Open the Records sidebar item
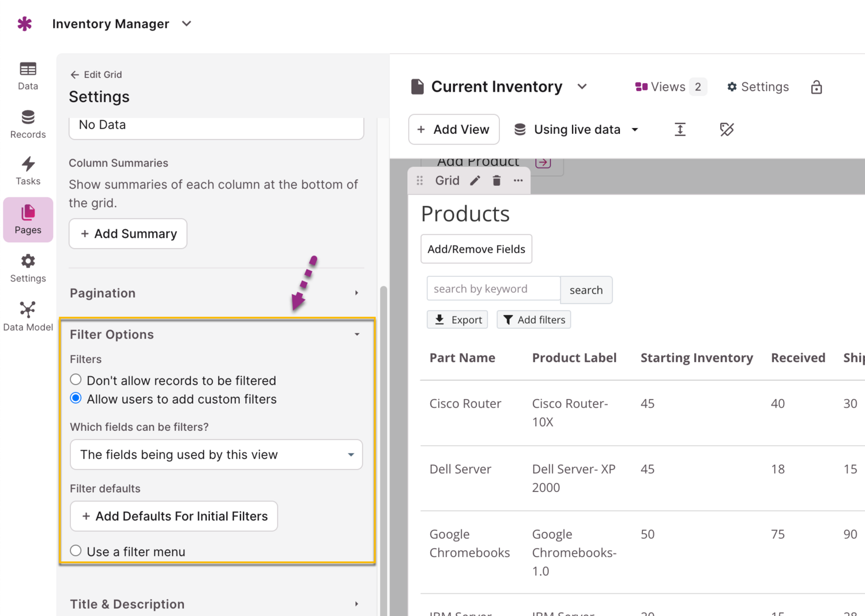The height and width of the screenshot is (616, 865). [28, 124]
